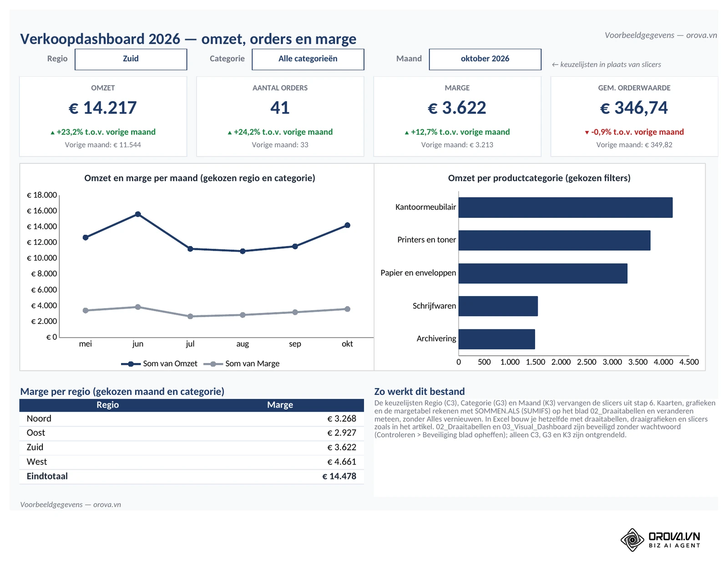The height and width of the screenshot is (570, 728).
Task: Click the marge data point for mei
Action: 86,310
